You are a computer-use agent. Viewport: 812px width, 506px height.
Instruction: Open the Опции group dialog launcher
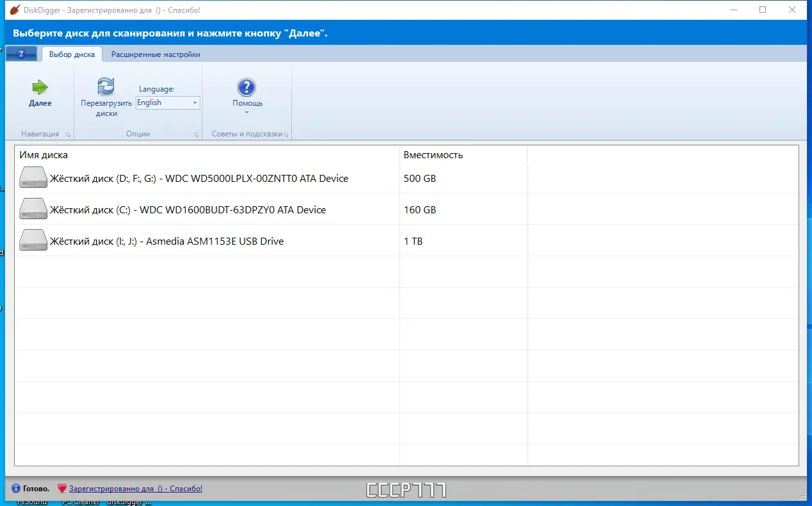tap(197, 135)
